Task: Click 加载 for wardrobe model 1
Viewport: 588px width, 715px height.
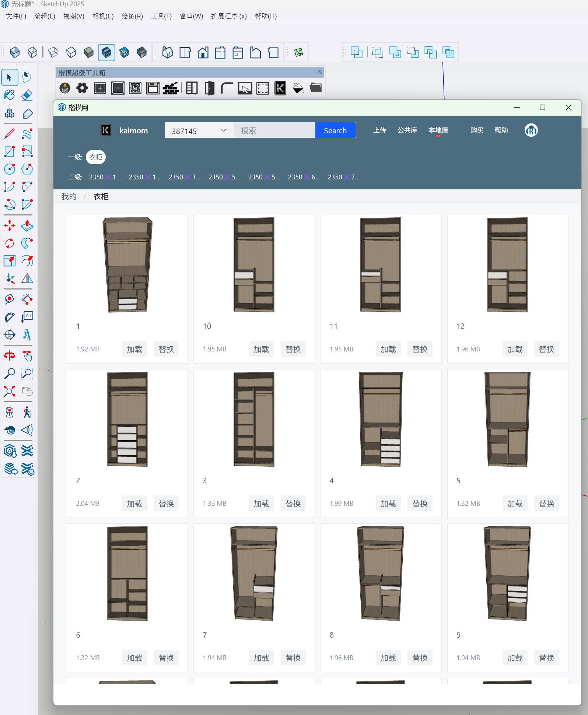Action: [134, 349]
